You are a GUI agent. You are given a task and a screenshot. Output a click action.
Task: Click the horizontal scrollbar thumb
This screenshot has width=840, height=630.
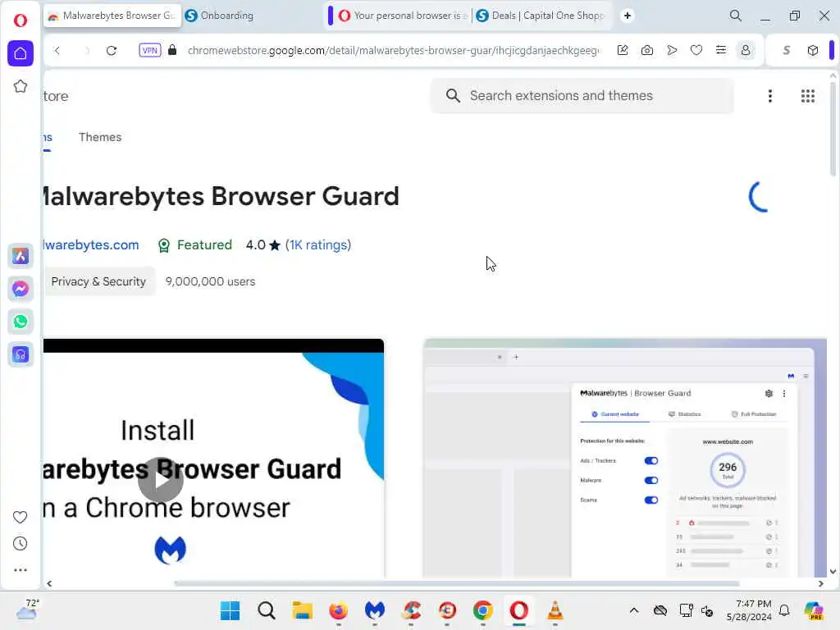tap(456, 583)
